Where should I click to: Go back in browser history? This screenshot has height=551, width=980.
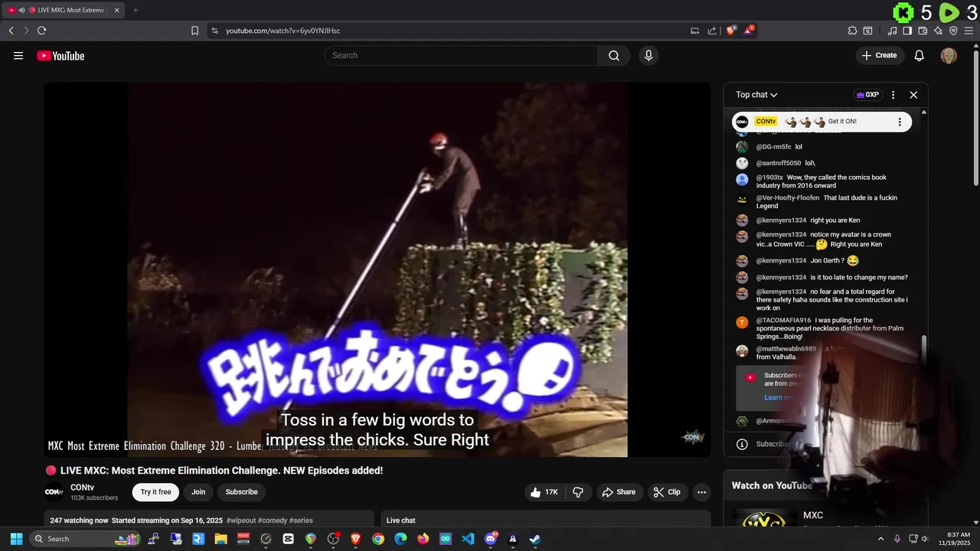(x=11, y=31)
